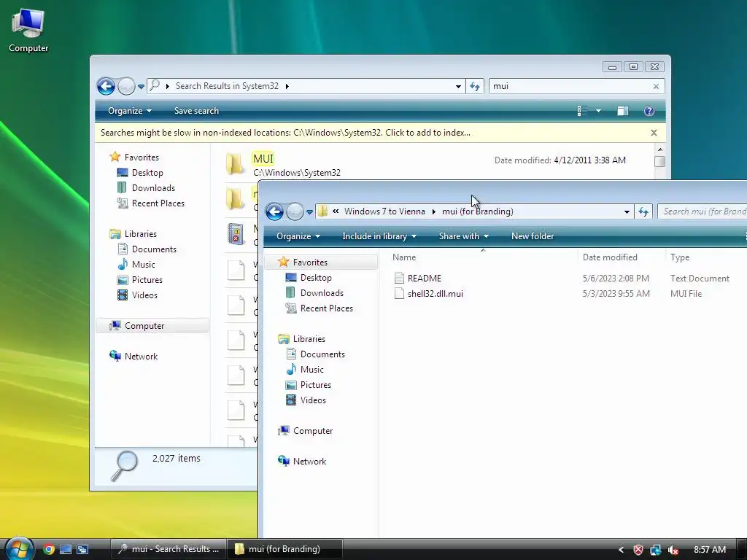Open Music library in Search Results sidebar
Image resolution: width=747 pixels, height=560 pixels.
point(143,264)
